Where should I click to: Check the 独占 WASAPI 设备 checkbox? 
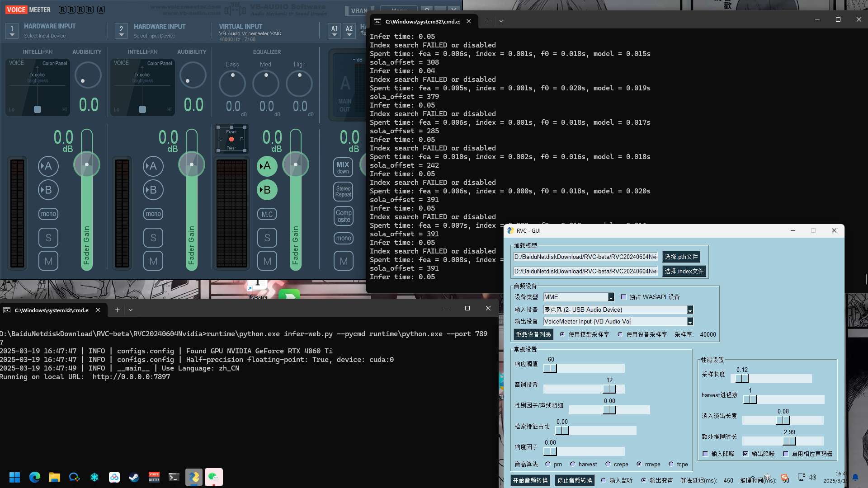(x=623, y=297)
